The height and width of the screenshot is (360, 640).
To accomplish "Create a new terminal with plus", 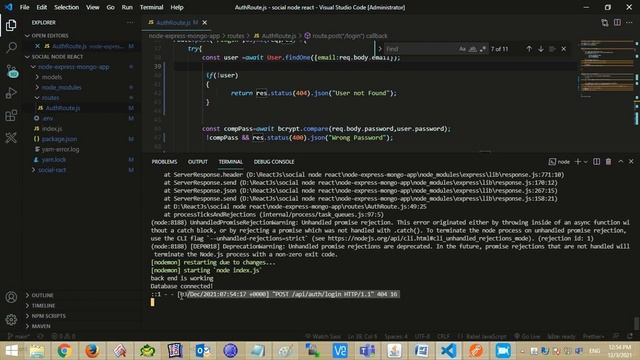I will click(578, 162).
